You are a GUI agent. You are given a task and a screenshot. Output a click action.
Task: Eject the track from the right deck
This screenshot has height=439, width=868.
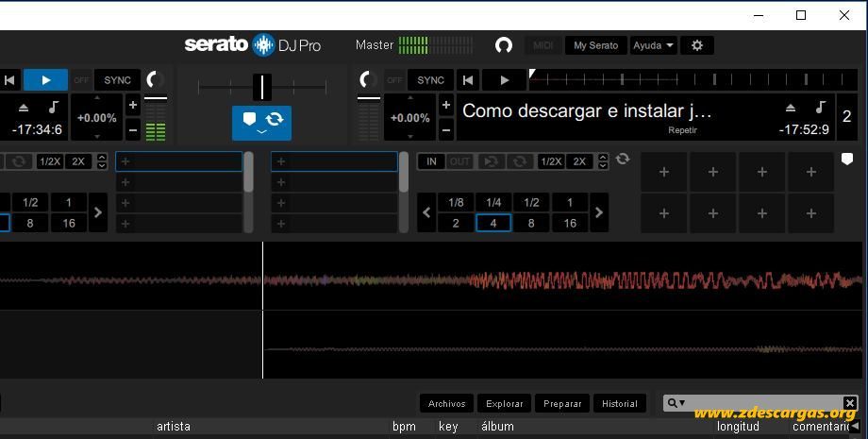coord(791,108)
